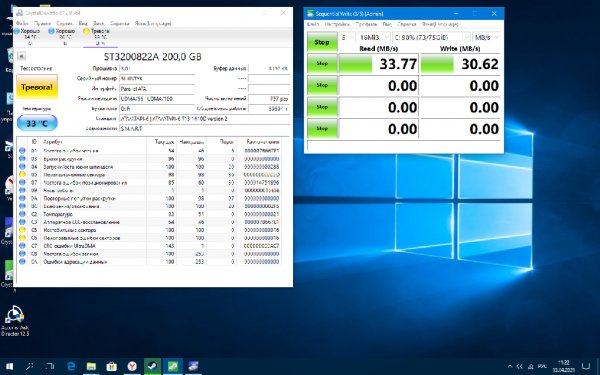Open Настройки menu in CrystalDiskMark
Screen dimensions: 600x375
tap(337, 24)
